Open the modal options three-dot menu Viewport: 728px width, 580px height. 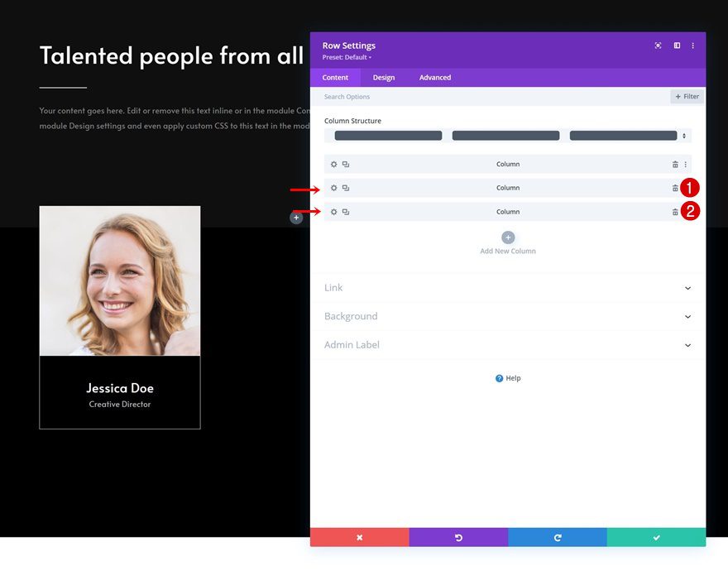tap(693, 46)
